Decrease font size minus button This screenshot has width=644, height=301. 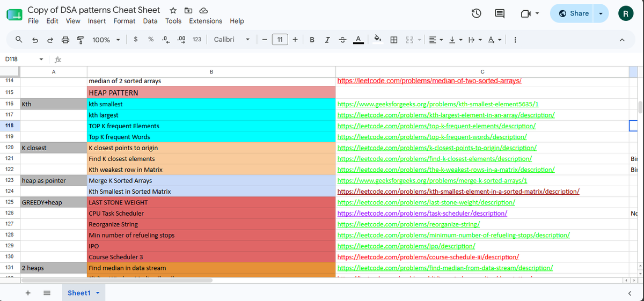tap(265, 40)
